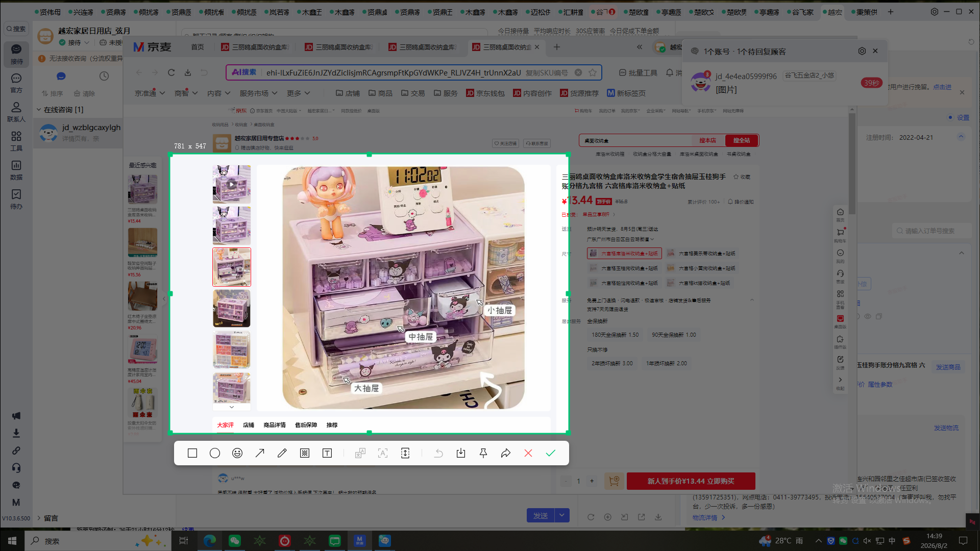Click the 发送商品 link
This screenshot has height=551, width=980.
point(948,367)
